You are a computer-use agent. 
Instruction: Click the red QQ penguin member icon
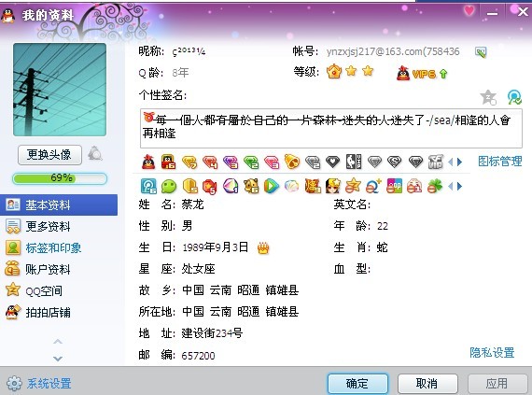[148, 162]
